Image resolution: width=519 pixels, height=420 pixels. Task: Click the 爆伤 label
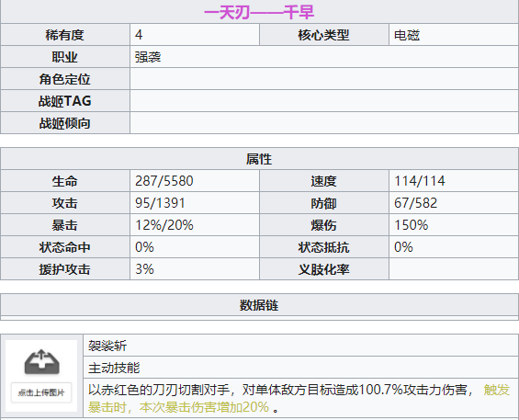coord(323,225)
